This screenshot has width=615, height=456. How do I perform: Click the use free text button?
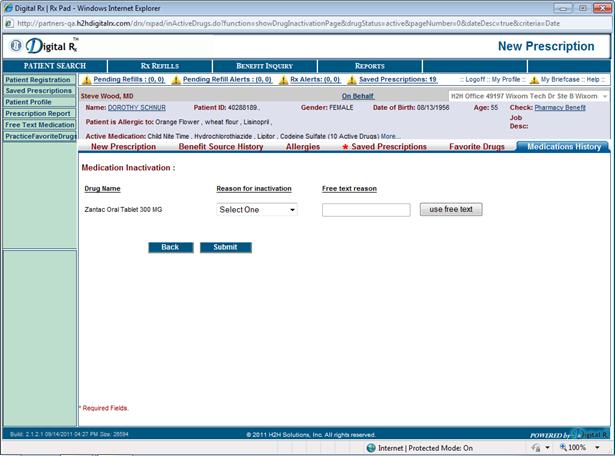[x=451, y=209]
